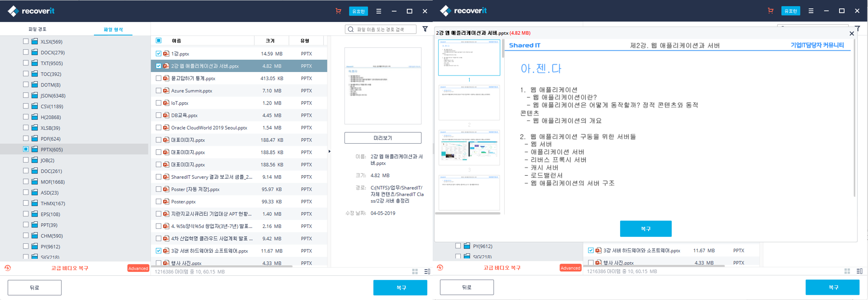Switch to grid view in left window
868x300 pixels.
pos(415,271)
